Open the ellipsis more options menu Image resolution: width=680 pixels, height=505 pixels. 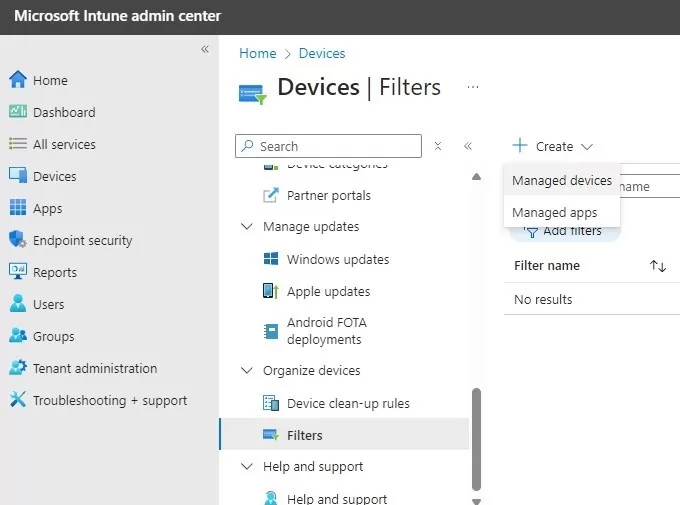473,87
